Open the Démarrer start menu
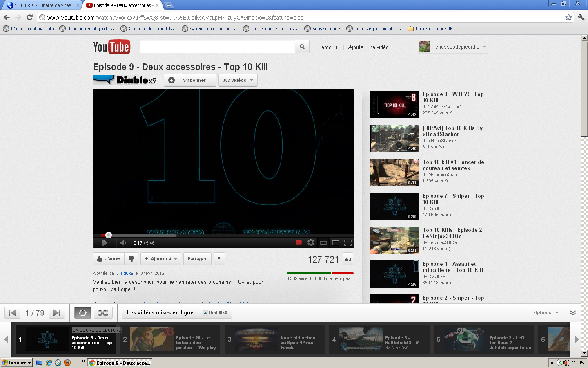The width and height of the screenshot is (588, 368). pyautogui.click(x=17, y=363)
